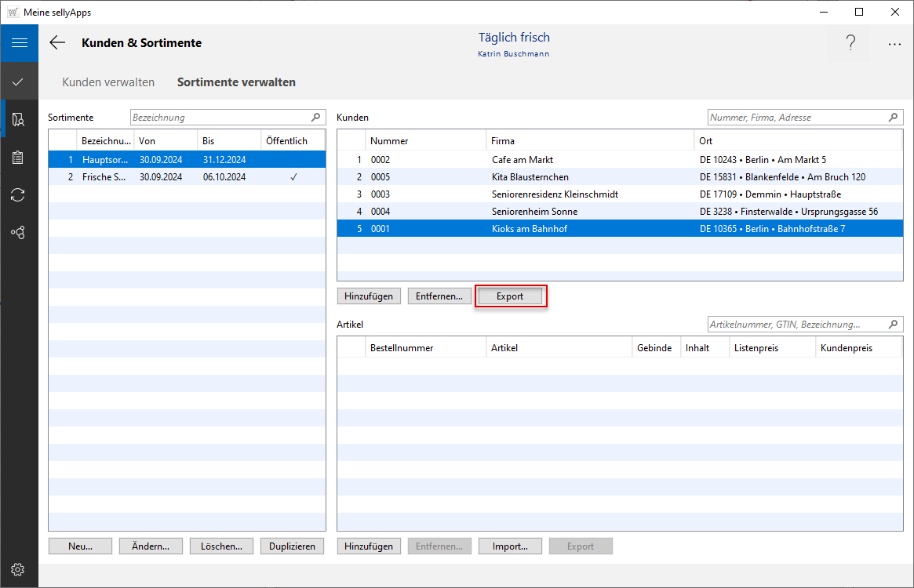The width and height of the screenshot is (914, 588).
Task: Open the share nodes sidebar icon
Action: pos(19,233)
